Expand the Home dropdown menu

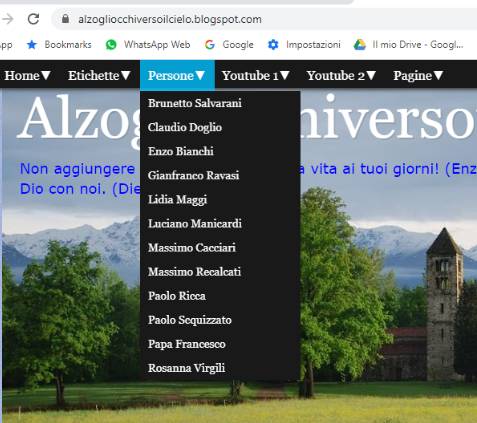tap(27, 75)
